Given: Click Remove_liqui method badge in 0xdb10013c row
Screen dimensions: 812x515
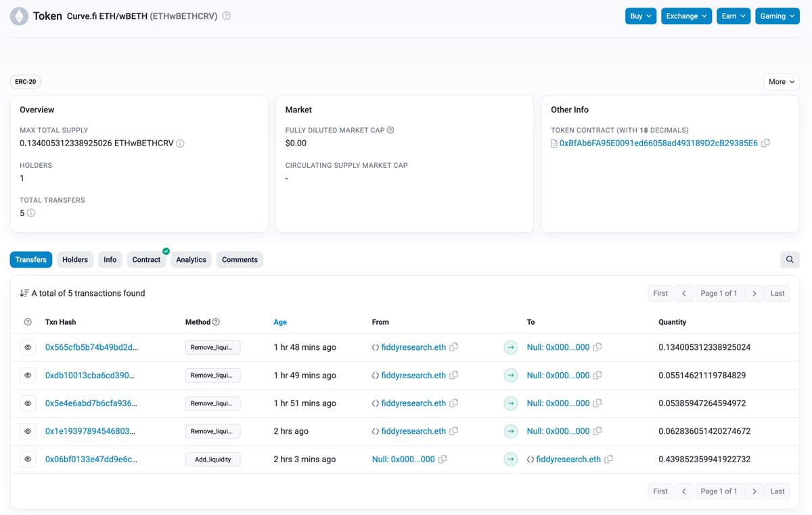Looking at the screenshot, I should click(x=213, y=375).
